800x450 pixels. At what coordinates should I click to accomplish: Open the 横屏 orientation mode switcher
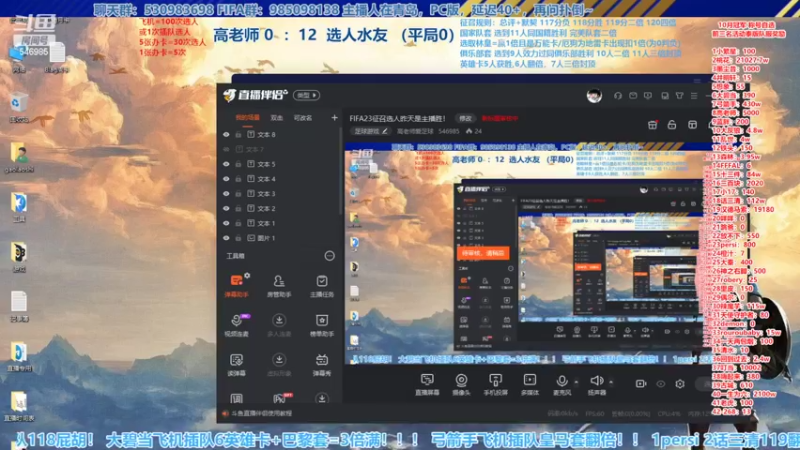tap(306, 95)
